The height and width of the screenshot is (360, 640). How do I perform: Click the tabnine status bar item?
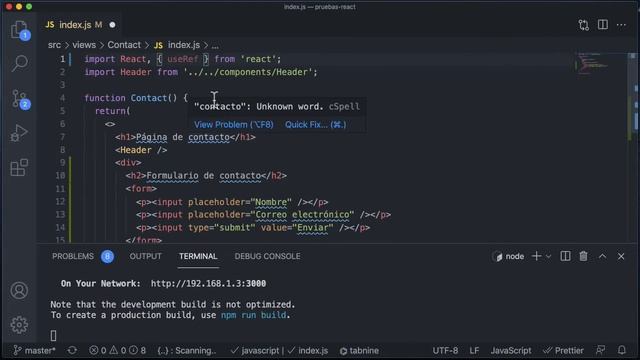pyautogui.click(x=359, y=351)
